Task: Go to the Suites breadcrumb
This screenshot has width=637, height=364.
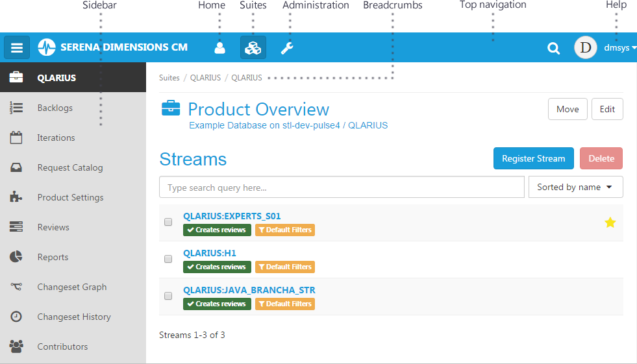Action: [169, 77]
